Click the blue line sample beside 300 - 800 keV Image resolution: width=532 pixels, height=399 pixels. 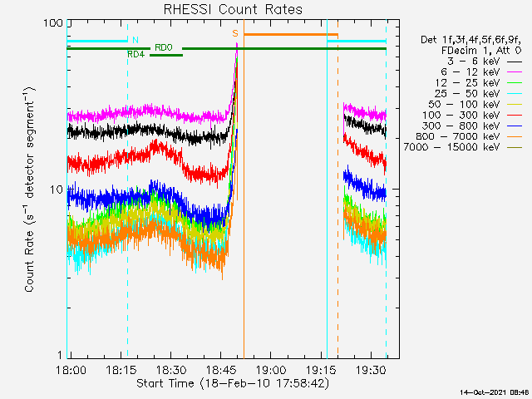(x=515, y=126)
